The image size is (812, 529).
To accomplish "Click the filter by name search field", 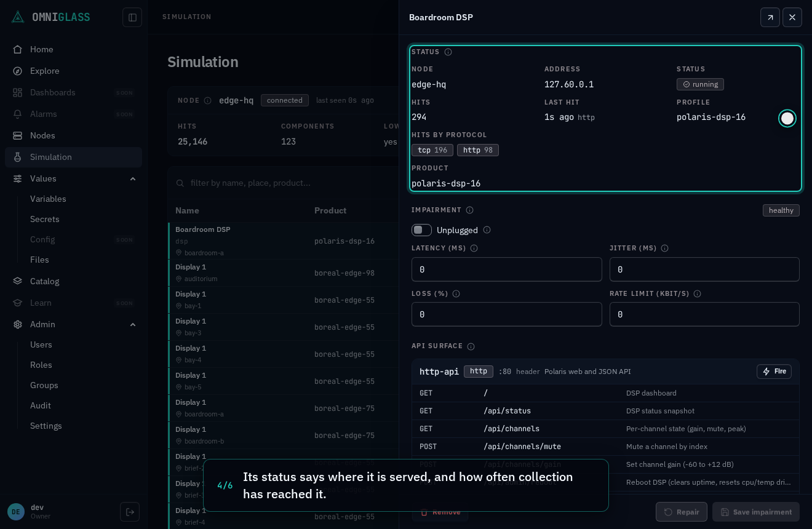I will (x=287, y=183).
